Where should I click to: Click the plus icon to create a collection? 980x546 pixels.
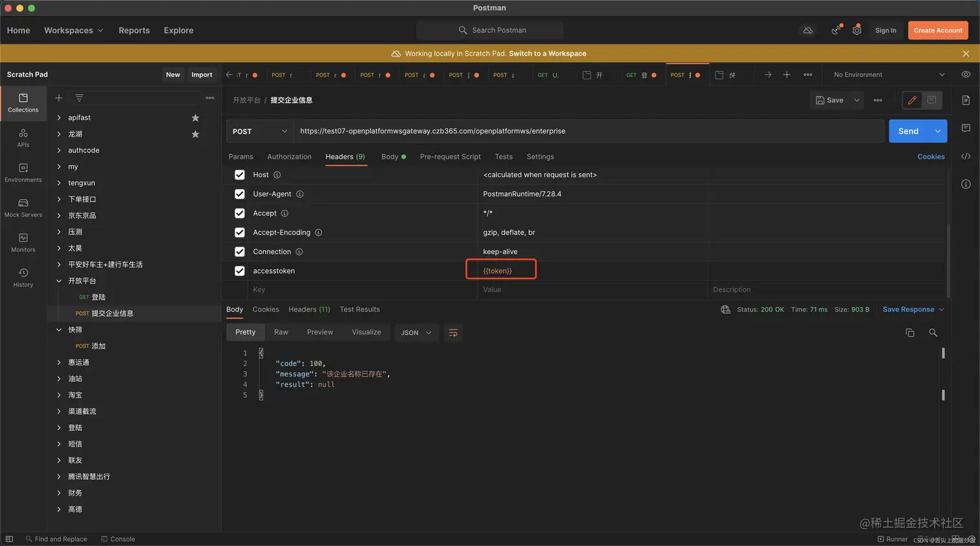[x=59, y=98]
